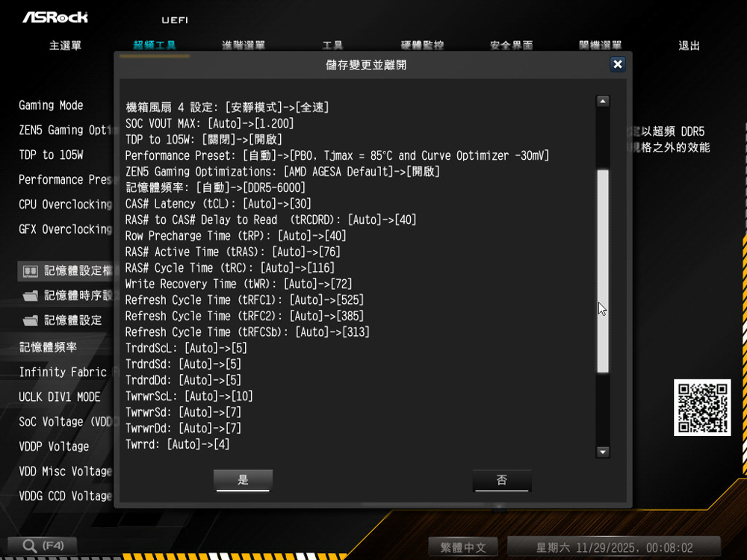747x560 pixels.
Task: Click the scroll down arrow in change list
Action: 603,452
